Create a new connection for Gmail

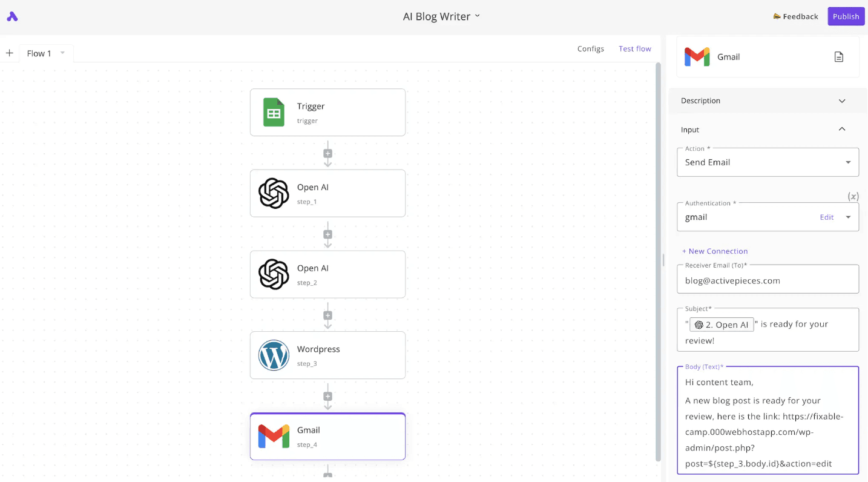click(715, 251)
